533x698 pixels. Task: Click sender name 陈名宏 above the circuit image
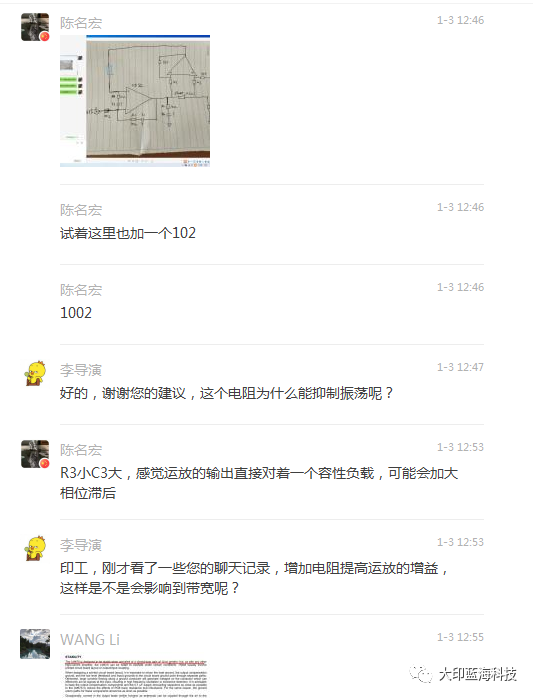(81, 23)
